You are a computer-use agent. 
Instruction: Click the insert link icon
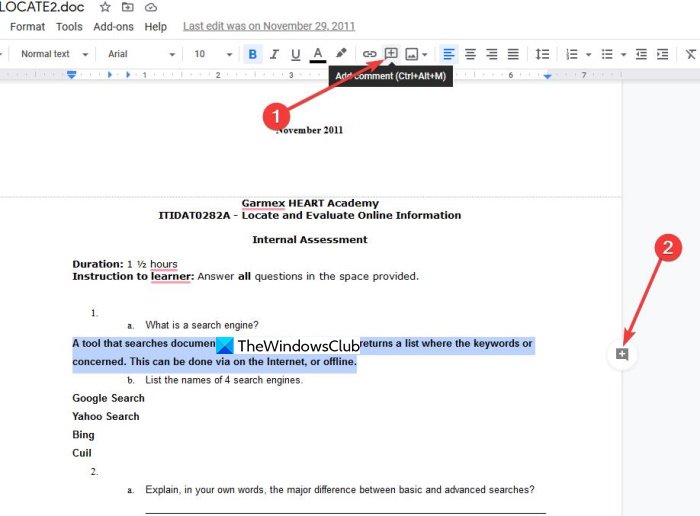click(x=370, y=54)
